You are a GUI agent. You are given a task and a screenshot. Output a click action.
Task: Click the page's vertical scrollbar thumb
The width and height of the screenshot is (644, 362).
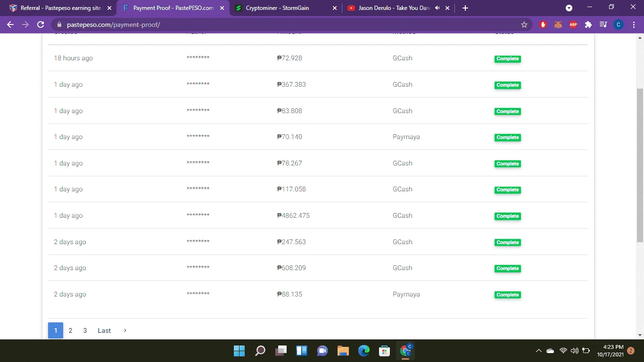(640, 165)
